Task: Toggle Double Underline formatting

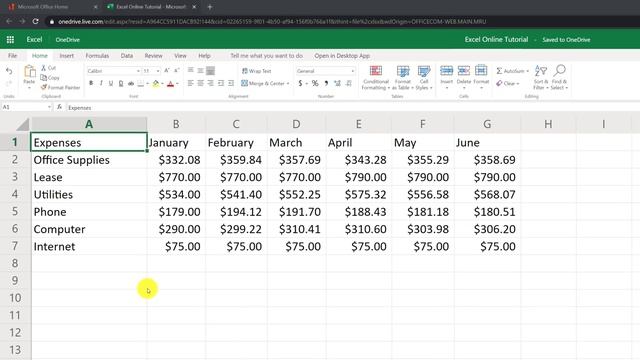Action: (121, 83)
